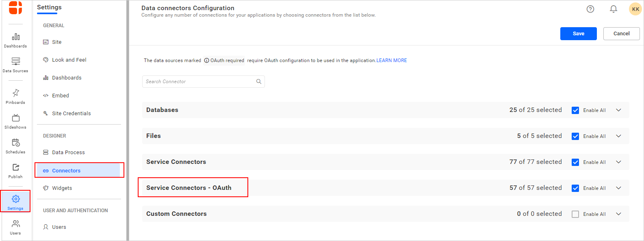Click the magnifier icon in Search Connector
The image size is (644, 241).
[x=259, y=82]
